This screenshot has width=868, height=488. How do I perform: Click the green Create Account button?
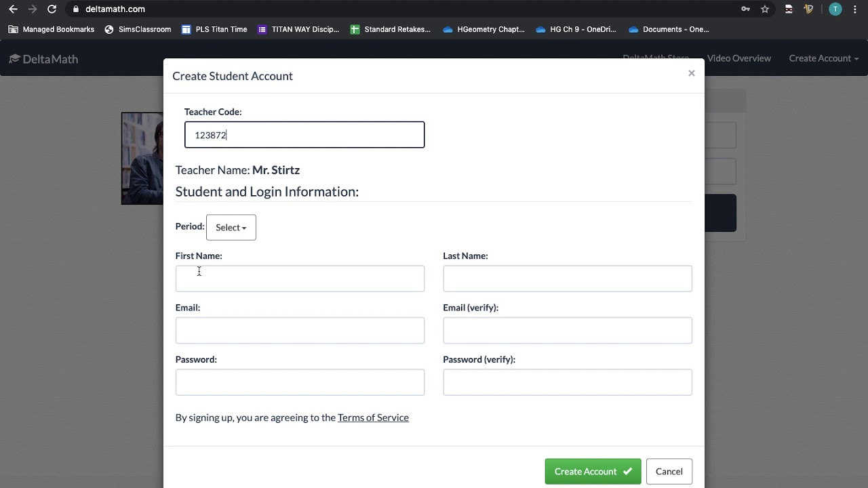point(593,472)
